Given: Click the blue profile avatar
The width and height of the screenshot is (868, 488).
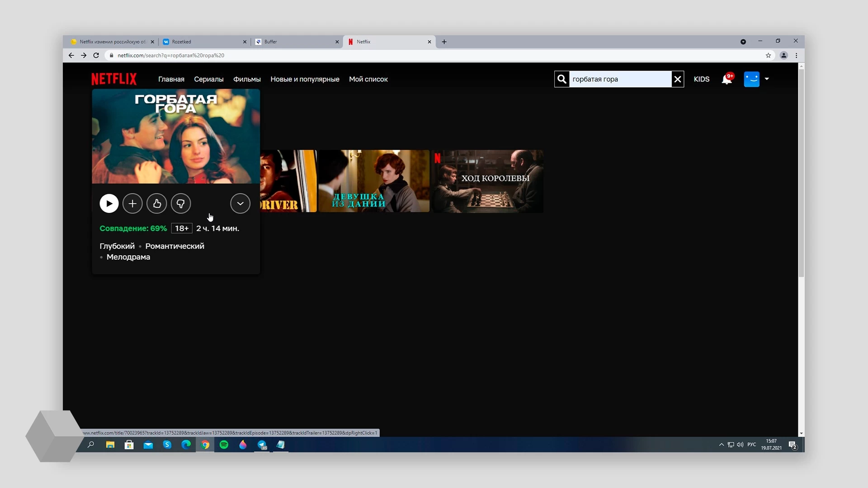Looking at the screenshot, I should click(752, 79).
